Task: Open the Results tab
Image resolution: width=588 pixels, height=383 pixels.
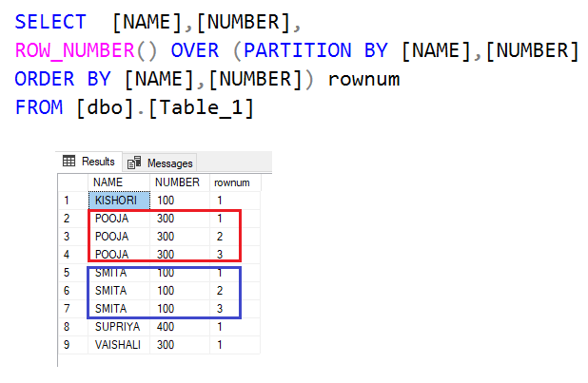Action: click(x=89, y=162)
